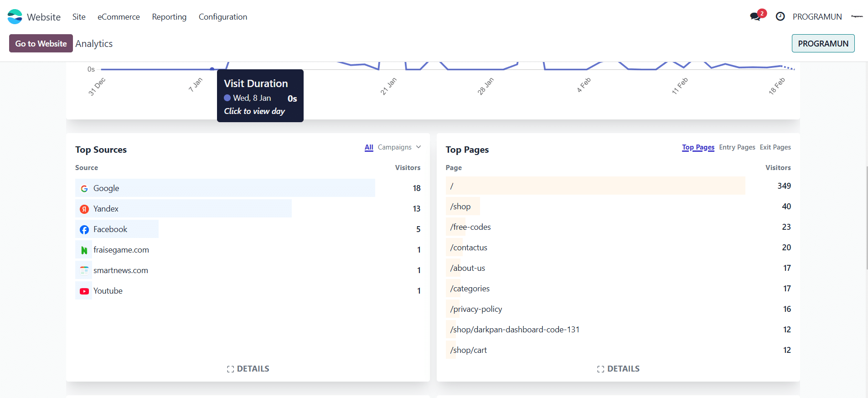This screenshot has width=868, height=398.
Task: Switch to Entry Pages tab
Action: (x=737, y=147)
